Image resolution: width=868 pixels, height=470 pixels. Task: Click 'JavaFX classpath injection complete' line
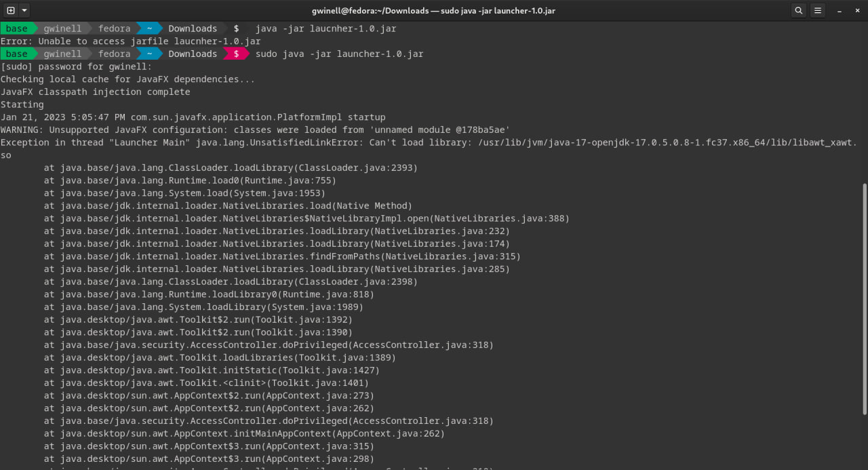pyautogui.click(x=95, y=92)
